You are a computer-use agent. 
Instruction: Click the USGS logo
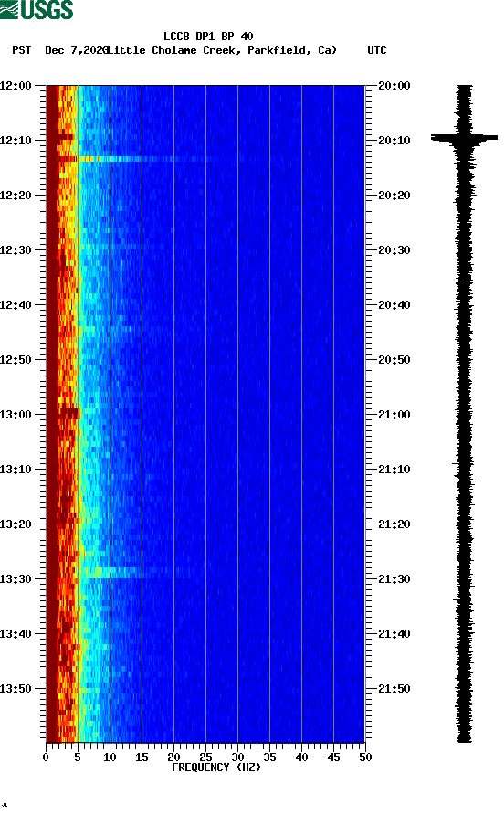[37, 9]
